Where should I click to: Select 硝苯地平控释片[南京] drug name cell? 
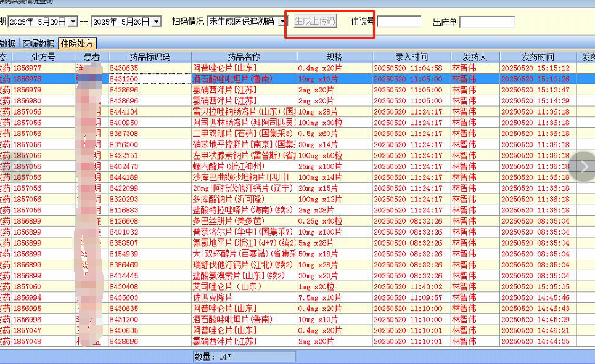coord(244,145)
